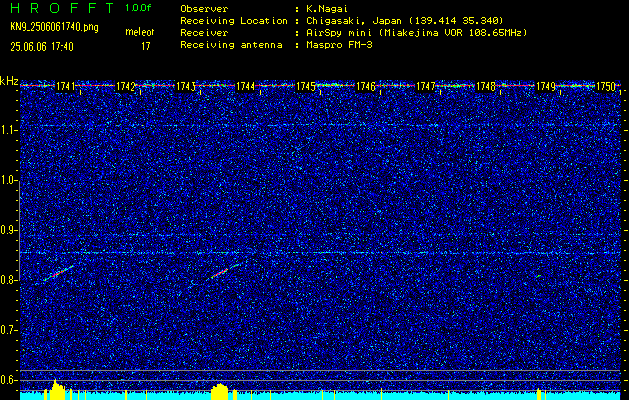Click the Observer label
The height and width of the screenshot is (400, 629).
(204, 9)
